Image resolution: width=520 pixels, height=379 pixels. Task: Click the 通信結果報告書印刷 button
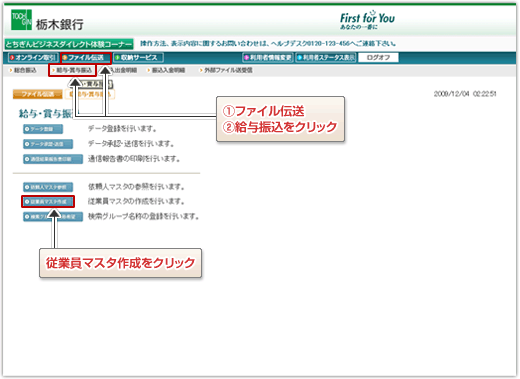click(x=53, y=159)
